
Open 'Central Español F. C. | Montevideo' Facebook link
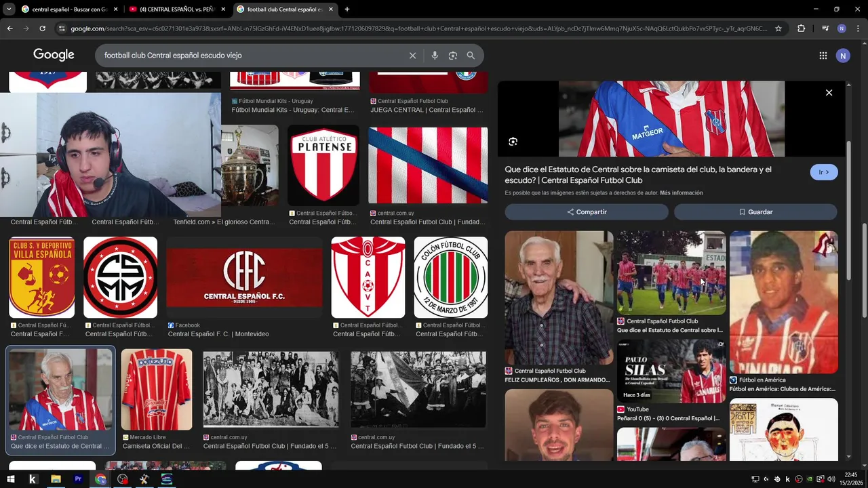pyautogui.click(x=218, y=334)
